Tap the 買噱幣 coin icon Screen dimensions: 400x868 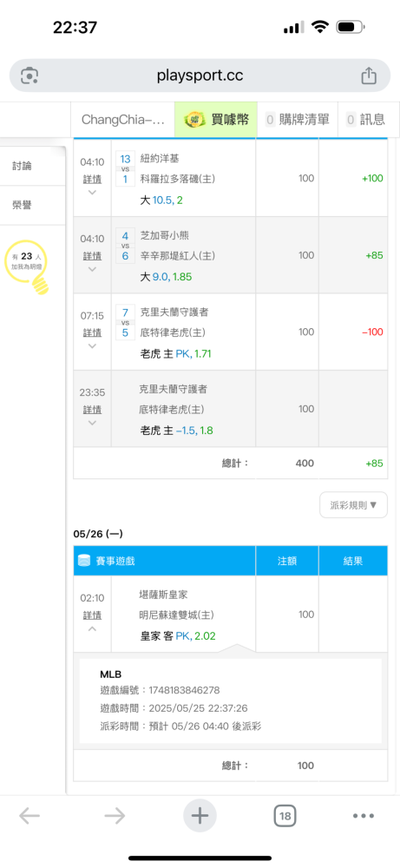[x=194, y=119]
